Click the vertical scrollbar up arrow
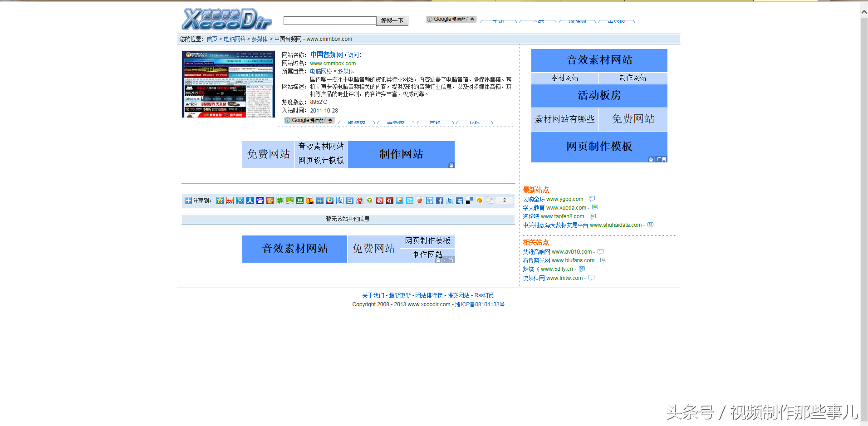Image resolution: width=868 pixels, height=426 pixels. point(864,12)
